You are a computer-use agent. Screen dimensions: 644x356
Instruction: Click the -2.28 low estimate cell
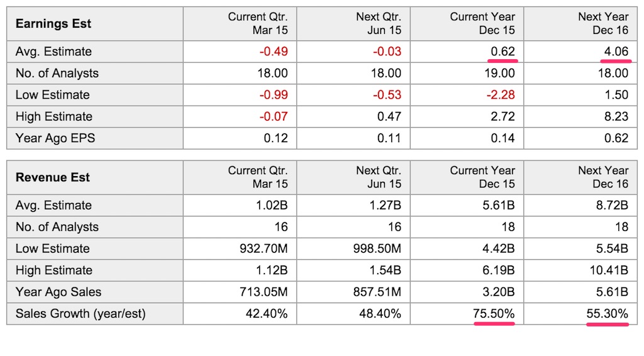[501, 95]
